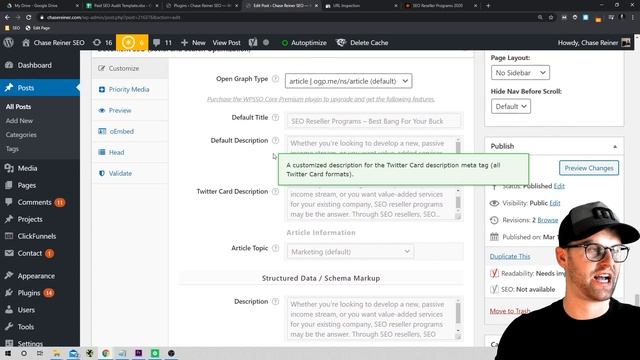Open the WordPress logo menu
Viewport: 640px width, 360px height.
tap(9, 42)
